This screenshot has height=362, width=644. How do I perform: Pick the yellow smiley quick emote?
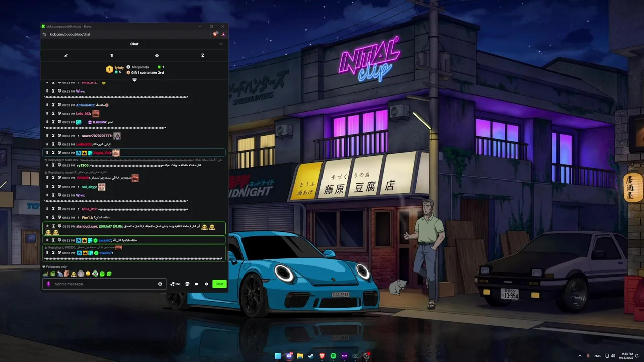coord(88,274)
